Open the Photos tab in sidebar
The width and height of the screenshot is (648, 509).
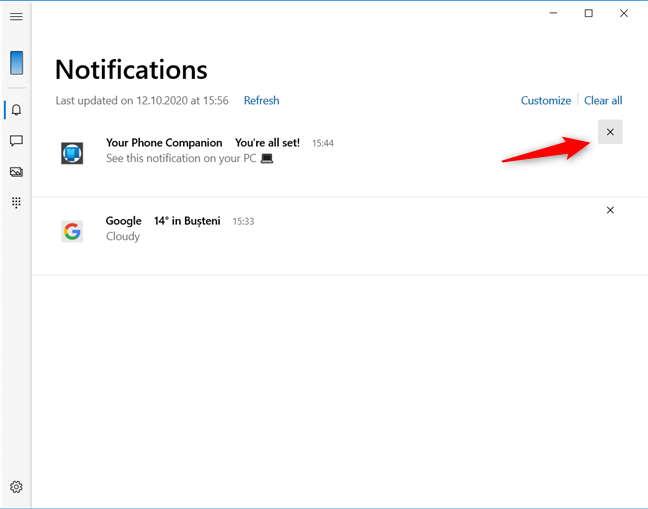16,171
